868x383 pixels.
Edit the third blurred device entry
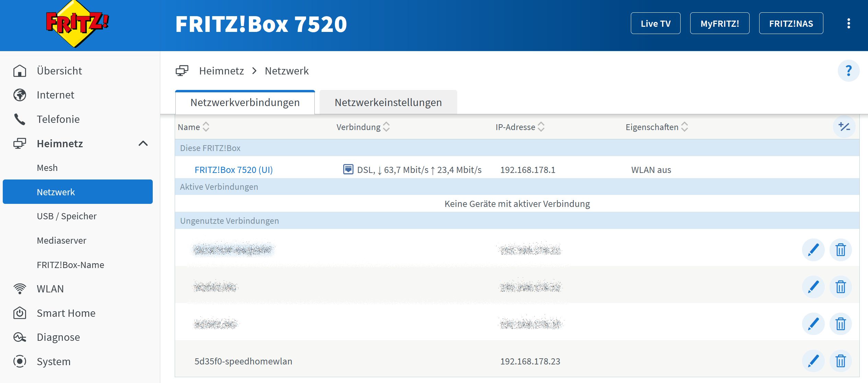(x=813, y=324)
